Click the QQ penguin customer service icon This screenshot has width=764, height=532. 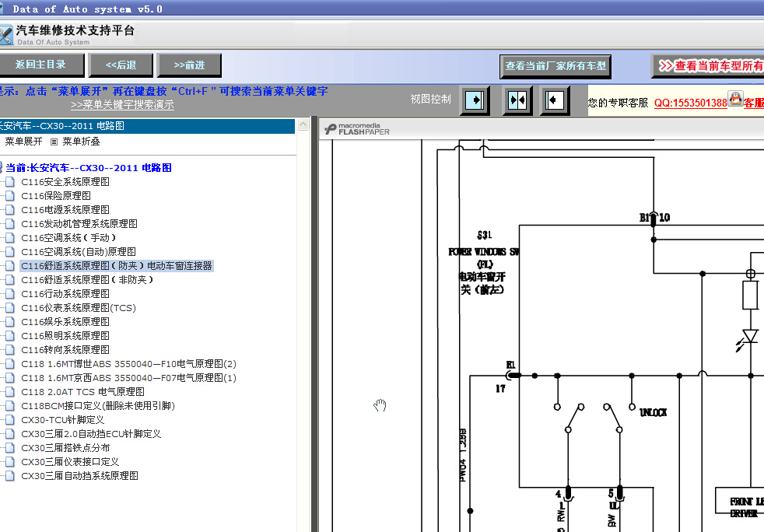click(735, 99)
